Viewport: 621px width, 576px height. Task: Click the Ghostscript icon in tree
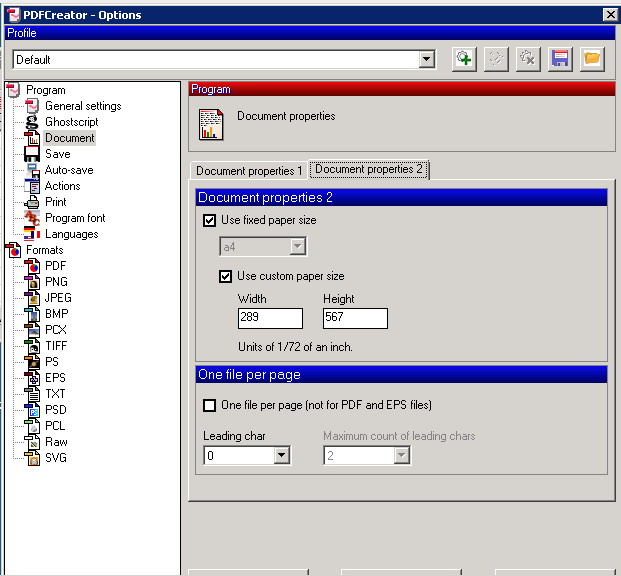pyautogui.click(x=32, y=122)
